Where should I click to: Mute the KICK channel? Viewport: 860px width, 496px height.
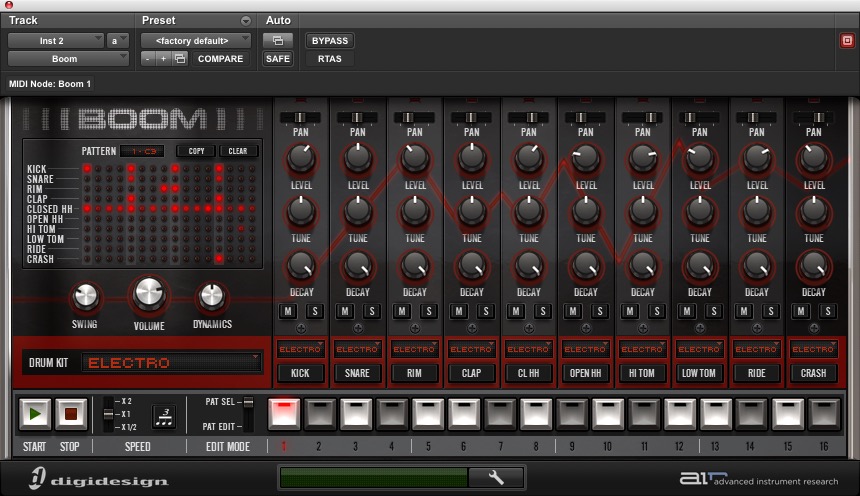[288, 312]
